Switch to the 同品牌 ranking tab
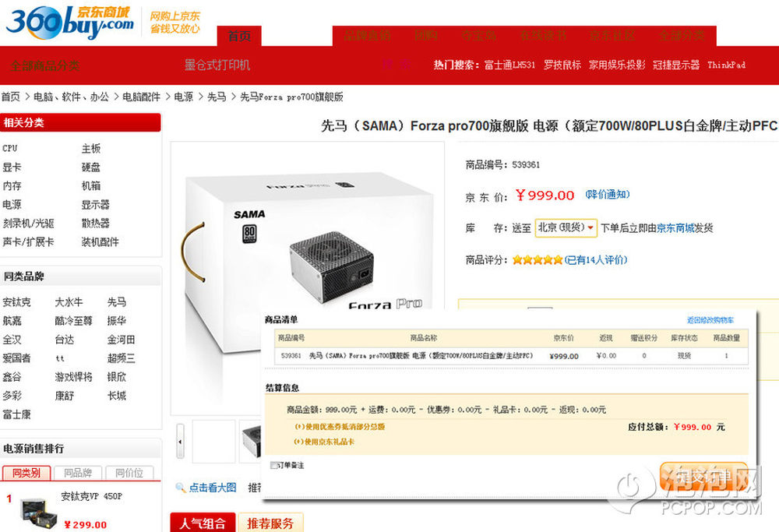Screen dimensions: 779x532 pos(77,473)
